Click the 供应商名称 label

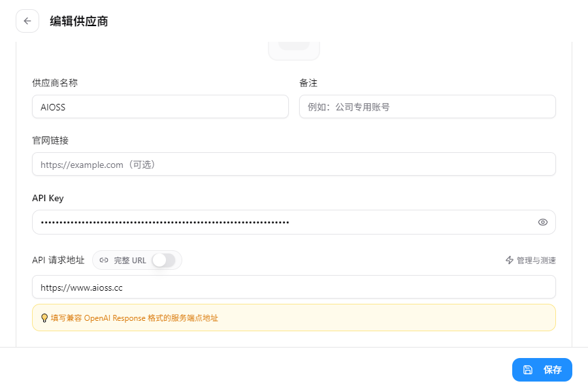click(55, 83)
